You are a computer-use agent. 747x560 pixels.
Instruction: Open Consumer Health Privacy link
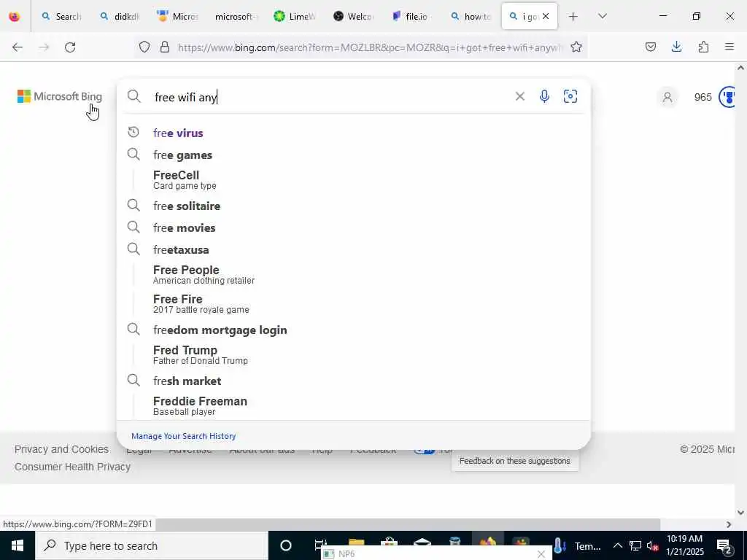point(72,467)
